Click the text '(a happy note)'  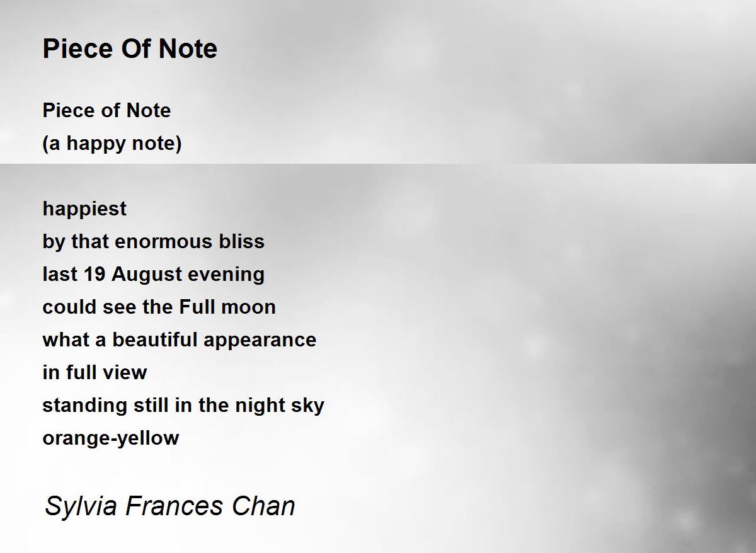pos(112,144)
